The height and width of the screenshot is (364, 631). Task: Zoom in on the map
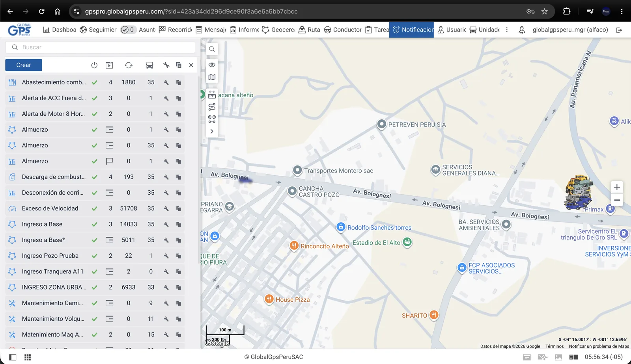point(617,188)
